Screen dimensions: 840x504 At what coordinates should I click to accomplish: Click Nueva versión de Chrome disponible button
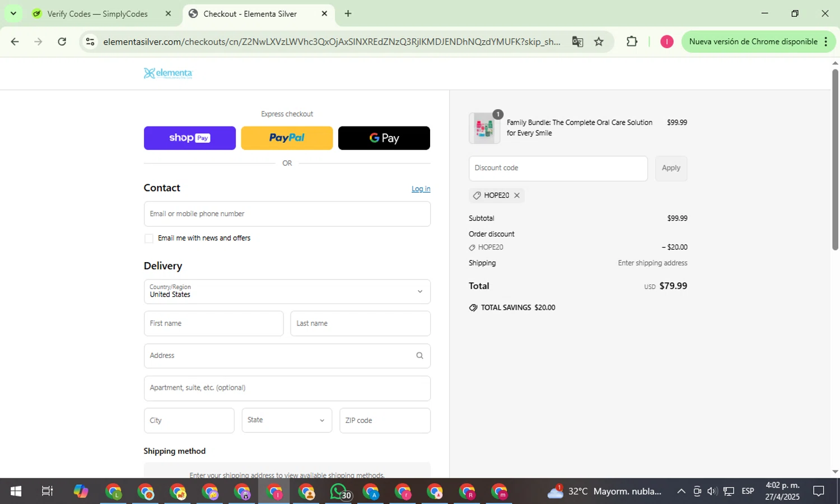click(753, 41)
